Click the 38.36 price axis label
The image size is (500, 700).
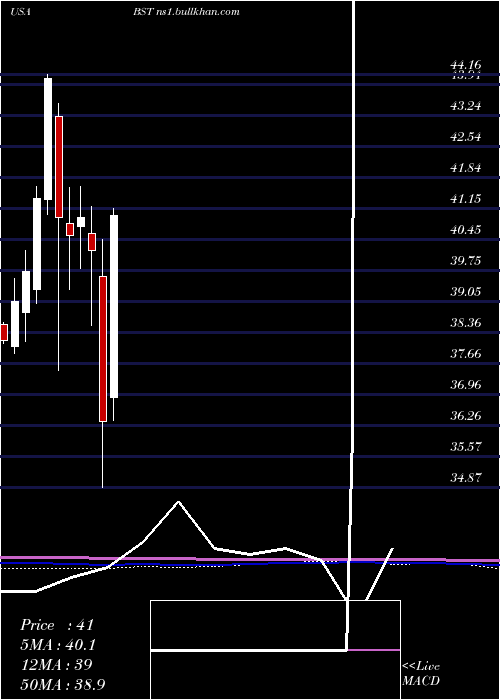click(x=466, y=323)
